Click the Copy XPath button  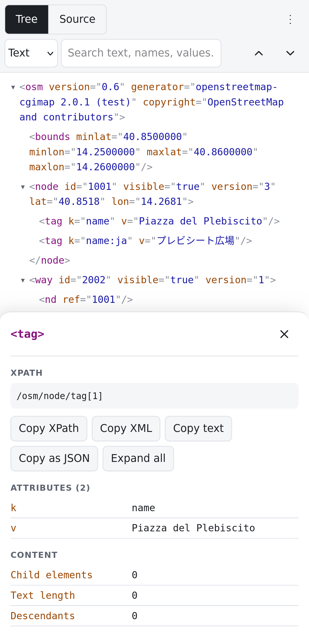pyautogui.click(x=49, y=428)
